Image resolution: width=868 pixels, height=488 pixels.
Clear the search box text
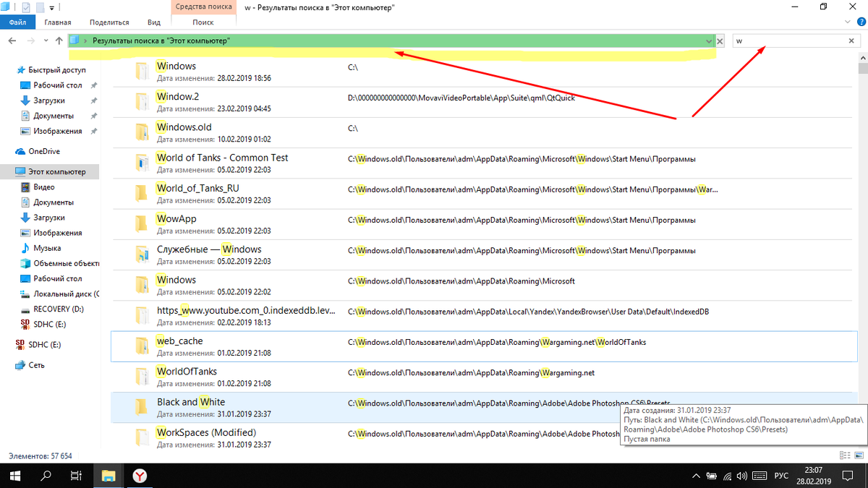coord(851,41)
